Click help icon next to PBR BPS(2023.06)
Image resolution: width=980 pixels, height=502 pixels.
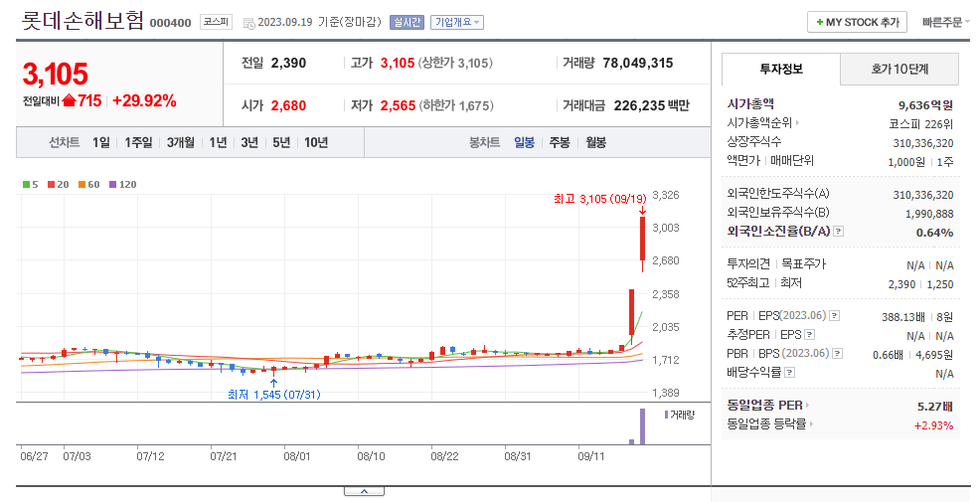point(838,353)
